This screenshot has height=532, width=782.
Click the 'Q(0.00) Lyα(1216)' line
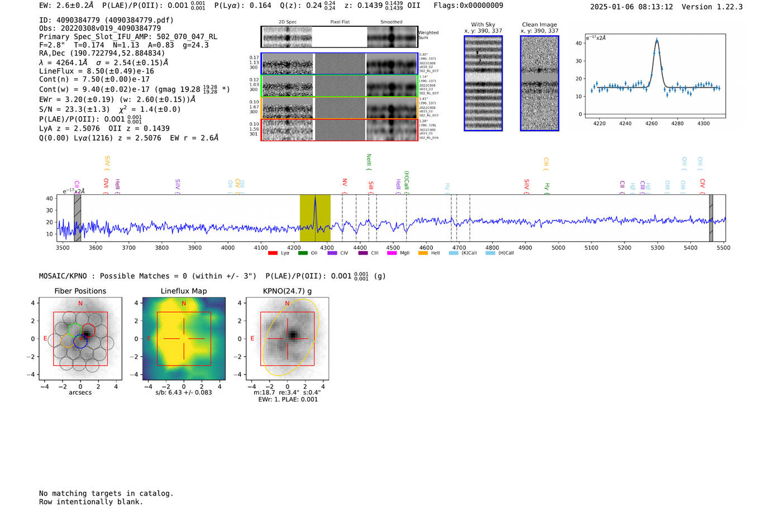(128, 138)
